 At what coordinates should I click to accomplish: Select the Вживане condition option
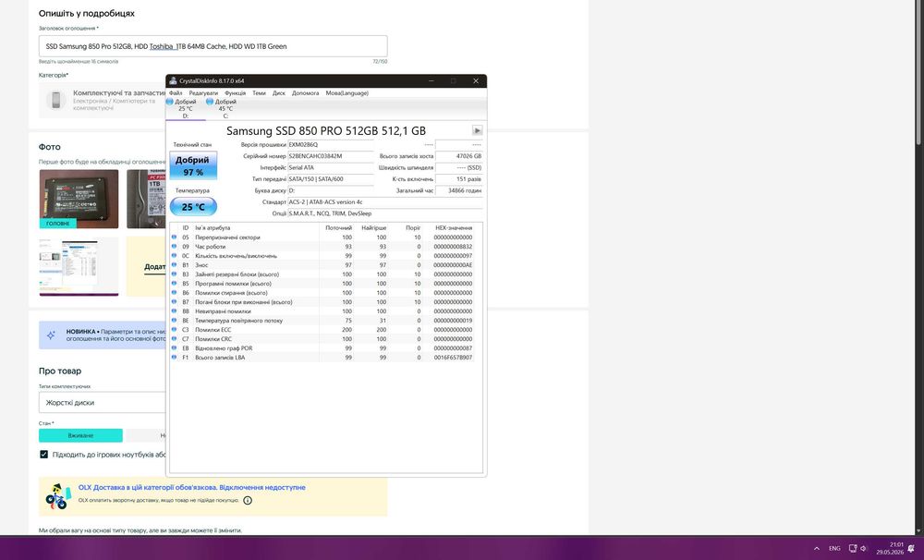pyautogui.click(x=80, y=435)
